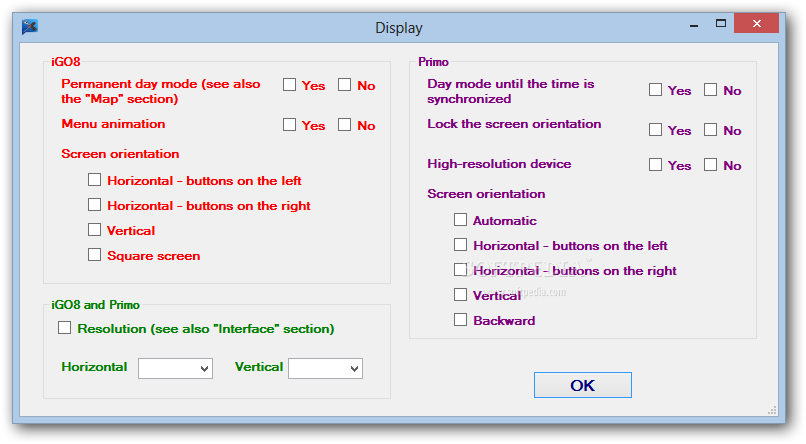Click the Display window title text
Viewport: 806px width, 444px height.
coord(399,28)
